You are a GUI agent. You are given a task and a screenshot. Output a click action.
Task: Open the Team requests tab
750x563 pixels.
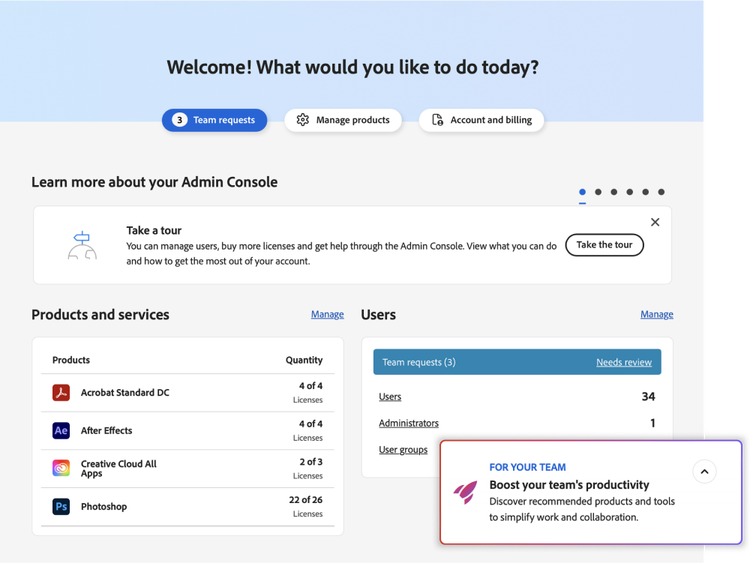pyautogui.click(x=214, y=120)
